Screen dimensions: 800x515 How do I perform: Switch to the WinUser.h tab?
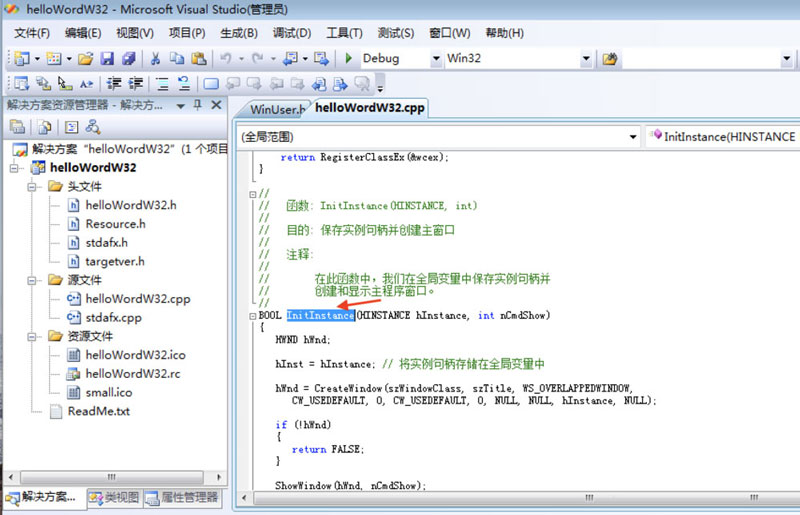click(x=277, y=109)
